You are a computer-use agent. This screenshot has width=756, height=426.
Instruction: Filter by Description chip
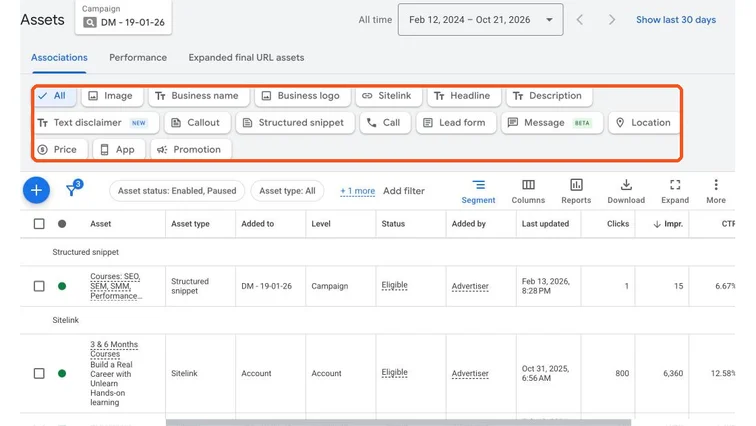tap(549, 96)
